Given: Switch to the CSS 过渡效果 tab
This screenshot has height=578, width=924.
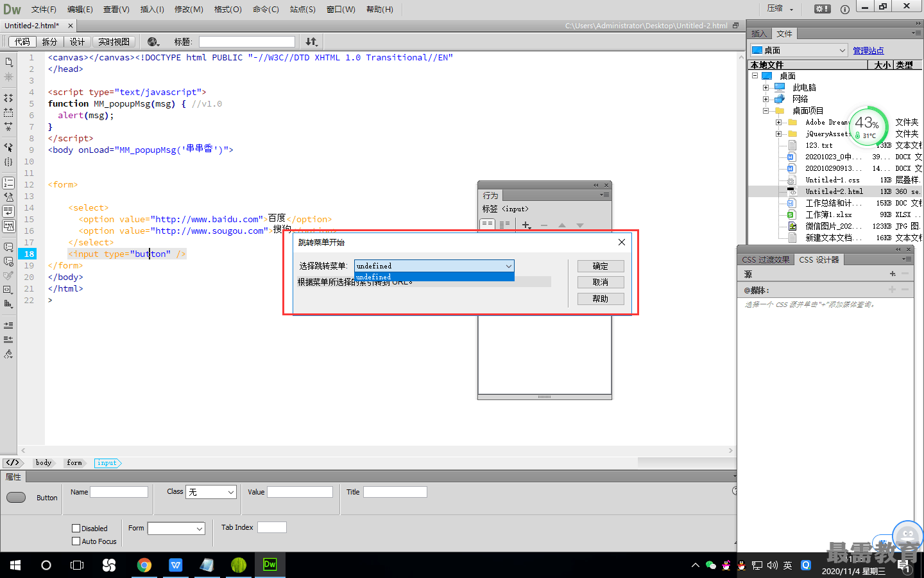Looking at the screenshot, I should [x=766, y=259].
